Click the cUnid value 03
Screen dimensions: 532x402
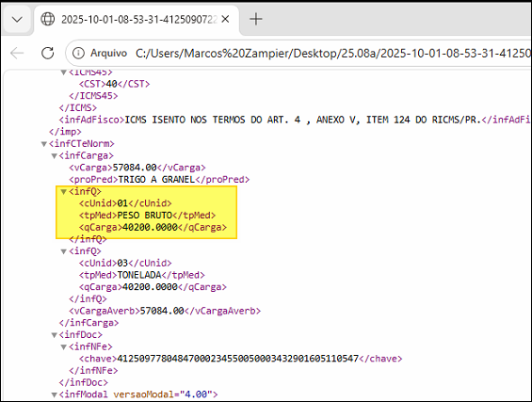[x=122, y=263]
